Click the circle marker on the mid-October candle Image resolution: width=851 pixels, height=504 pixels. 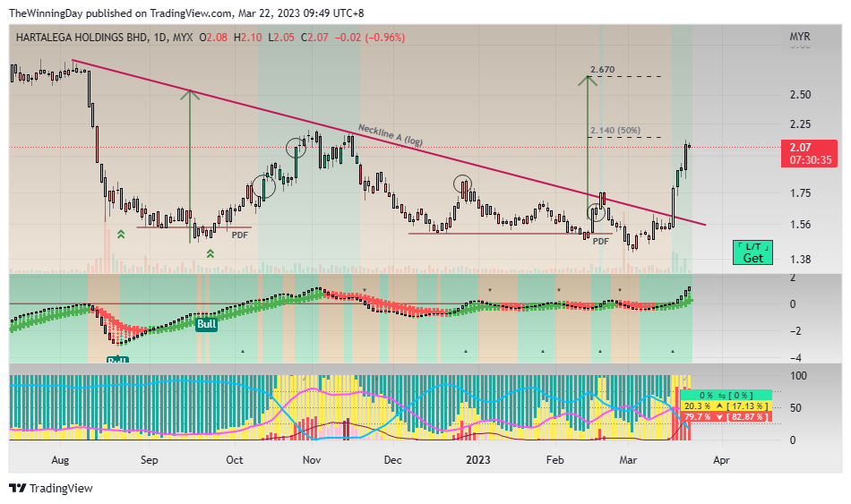264,186
